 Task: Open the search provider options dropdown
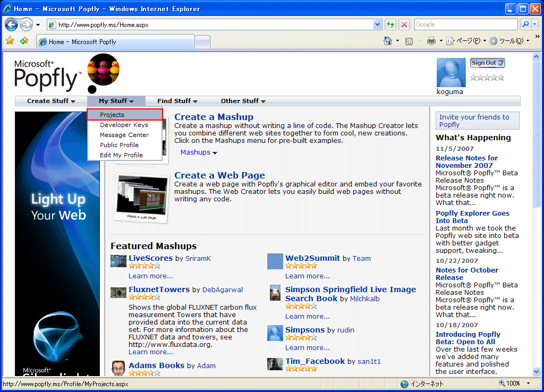[x=534, y=24]
